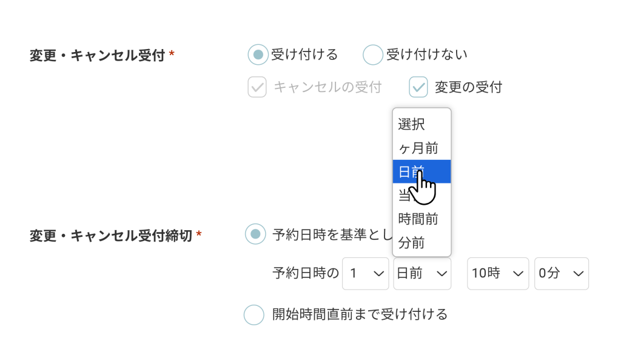The width and height of the screenshot is (621, 364).
Task: Select the 受け付ける radio button
Action: point(258,55)
